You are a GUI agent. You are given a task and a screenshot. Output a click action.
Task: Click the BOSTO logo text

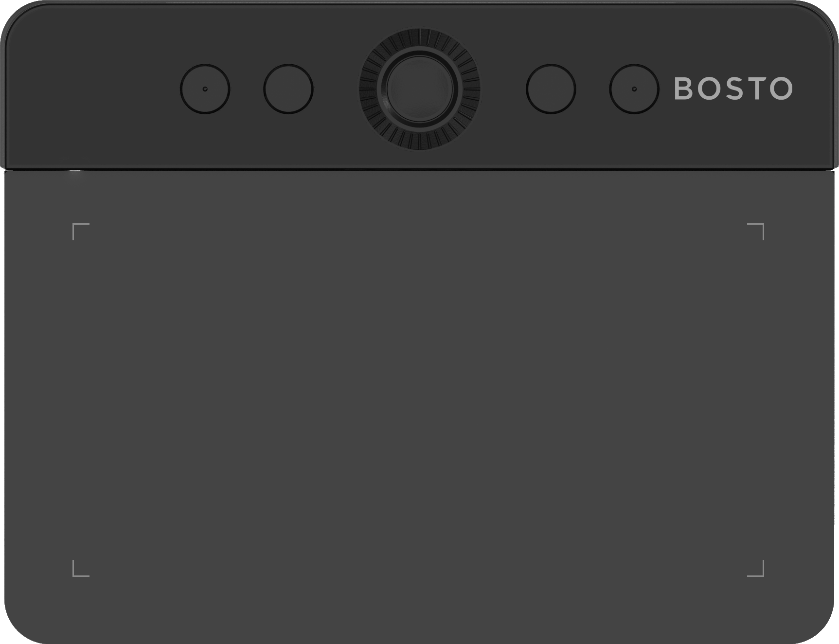(x=733, y=89)
